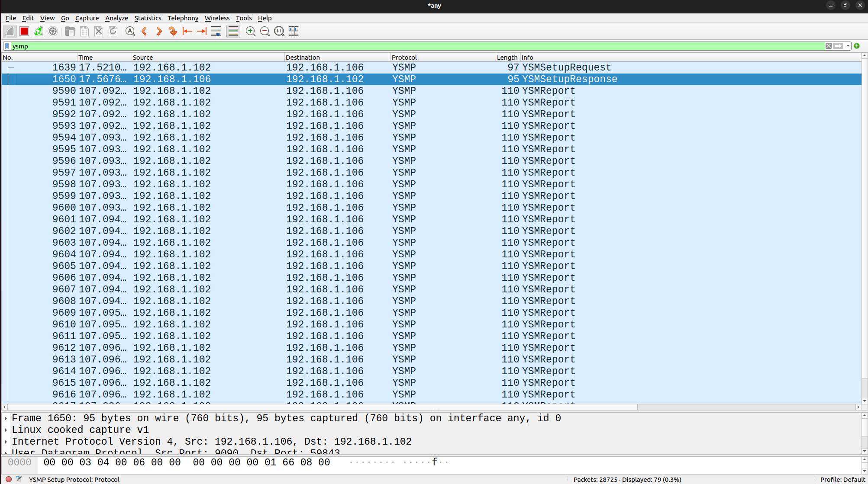Select packet 1650 YSMSetupResponse row
Viewport: 868px width, 484px height.
pos(432,79)
